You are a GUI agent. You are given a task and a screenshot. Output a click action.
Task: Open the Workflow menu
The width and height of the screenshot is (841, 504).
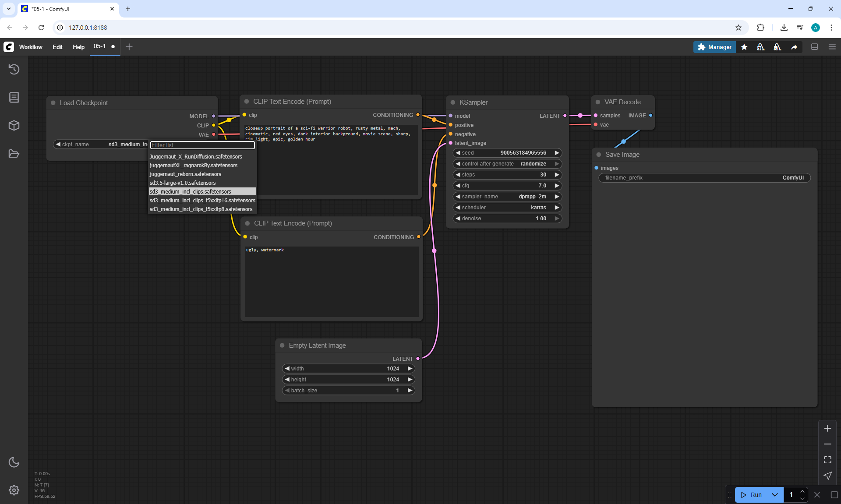click(x=31, y=47)
